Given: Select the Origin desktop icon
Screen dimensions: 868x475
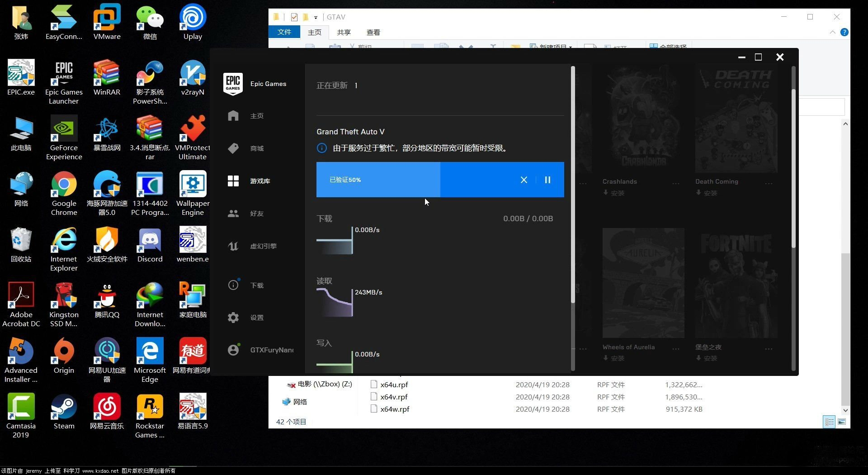Looking at the screenshot, I should coord(64,356).
